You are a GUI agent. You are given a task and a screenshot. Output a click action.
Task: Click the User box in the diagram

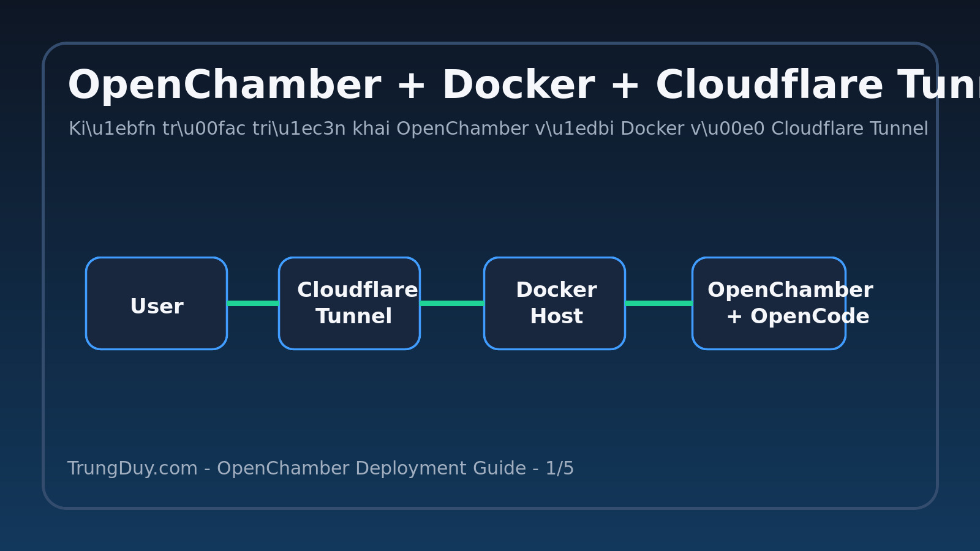tap(156, 304)
